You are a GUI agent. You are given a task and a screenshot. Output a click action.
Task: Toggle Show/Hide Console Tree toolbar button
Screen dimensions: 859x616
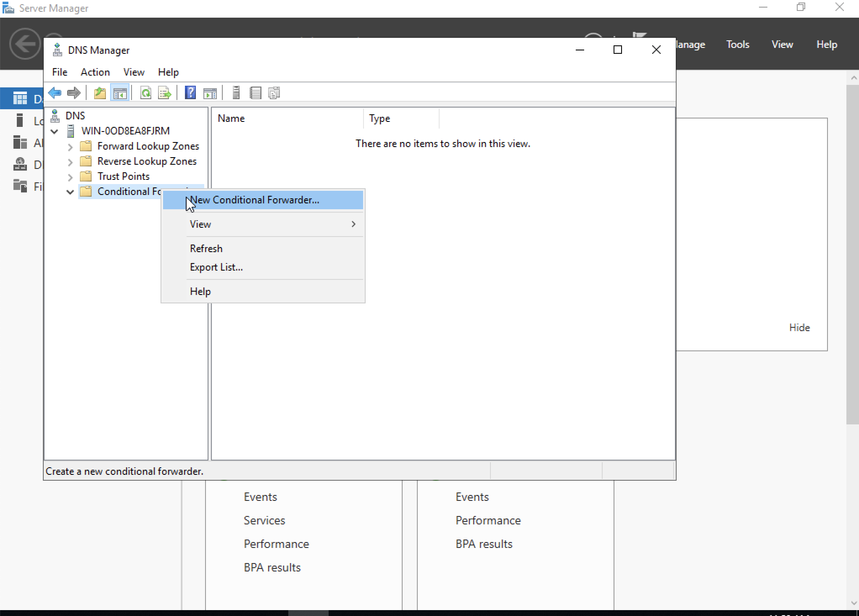120,93
